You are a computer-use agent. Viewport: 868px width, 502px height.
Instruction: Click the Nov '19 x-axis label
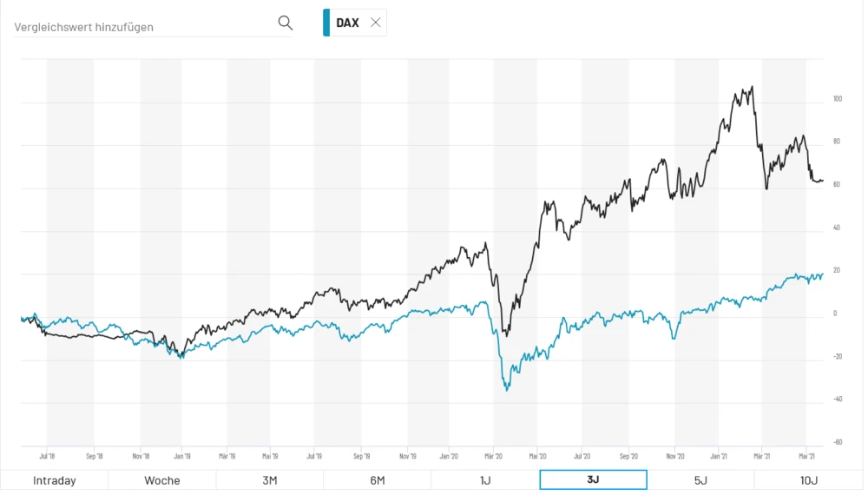click(x=405, y=455)
